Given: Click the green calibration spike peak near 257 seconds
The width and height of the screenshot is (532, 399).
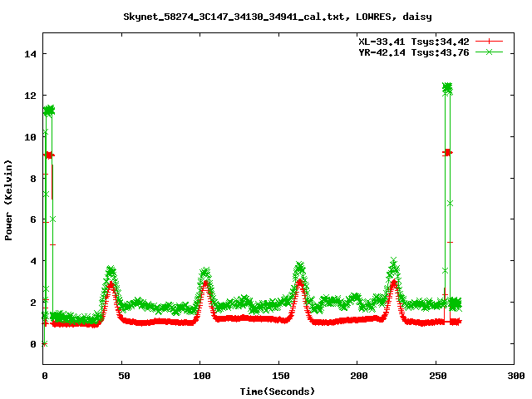Looking at the screenshot, I should (447, 88).
